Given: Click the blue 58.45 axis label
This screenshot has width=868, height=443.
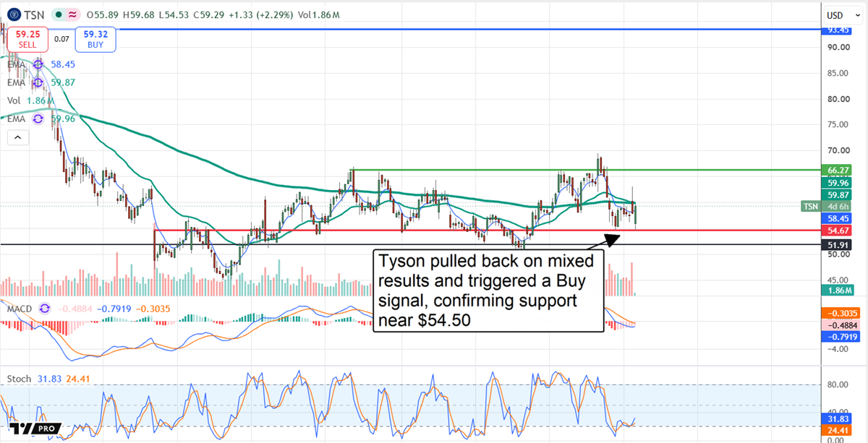Looking at the screenshot, I should [x=838, y=218].
